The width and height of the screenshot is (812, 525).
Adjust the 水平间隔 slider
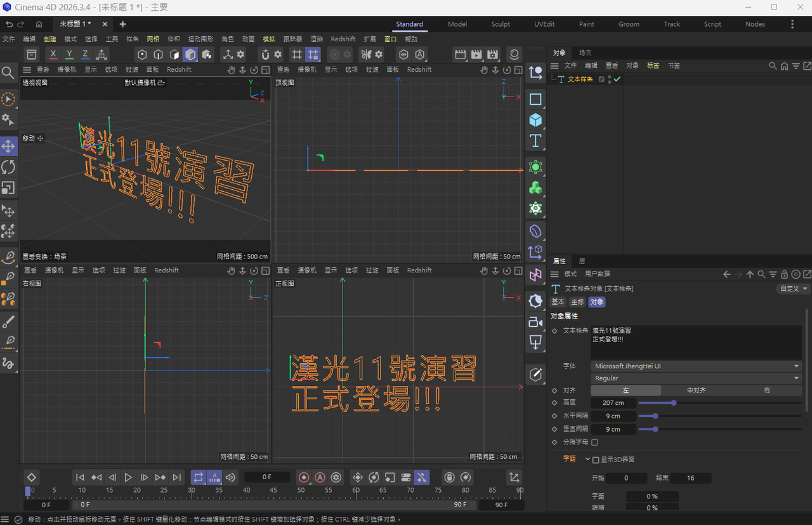click(720, 416)
